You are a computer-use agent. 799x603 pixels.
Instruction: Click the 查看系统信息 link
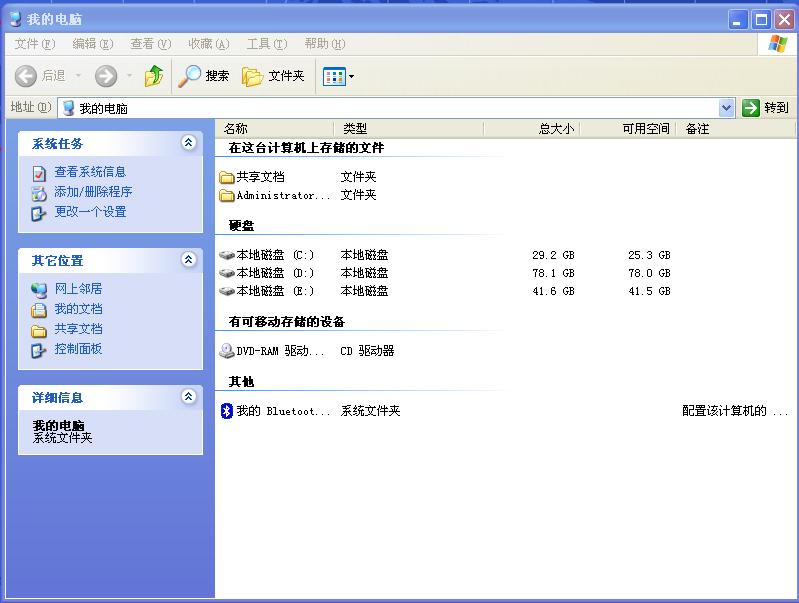point(90,172)
